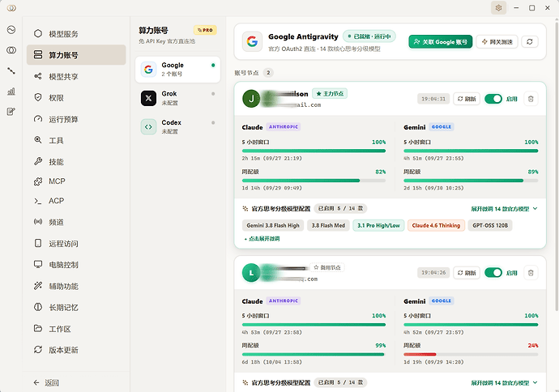Click the GOOGLE tag in the first account card
The image size is (559, 392).
442,127
